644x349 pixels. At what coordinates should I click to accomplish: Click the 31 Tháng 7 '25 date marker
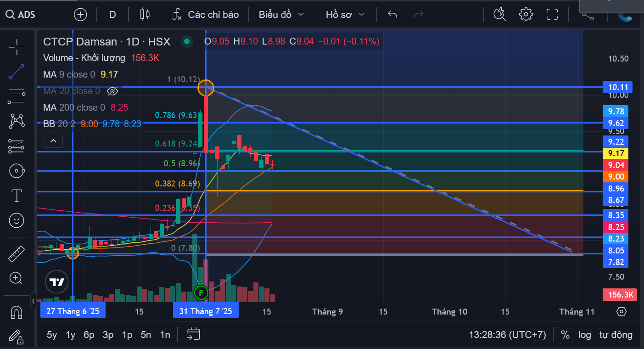pyautogui.click(x=206, y=311)
